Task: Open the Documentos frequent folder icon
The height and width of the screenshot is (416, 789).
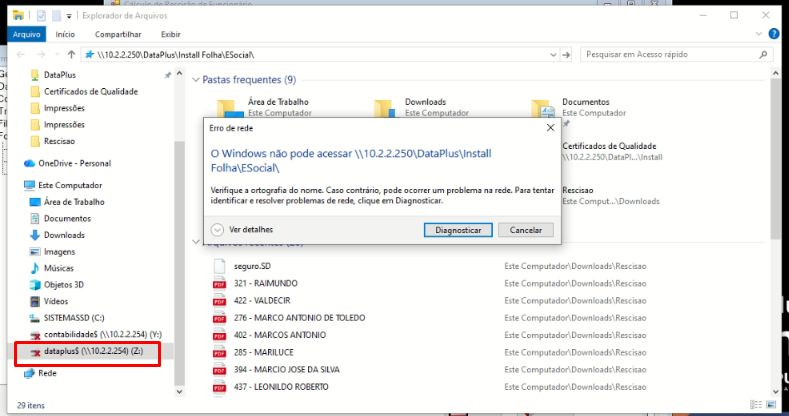Action: click(543, 108)
